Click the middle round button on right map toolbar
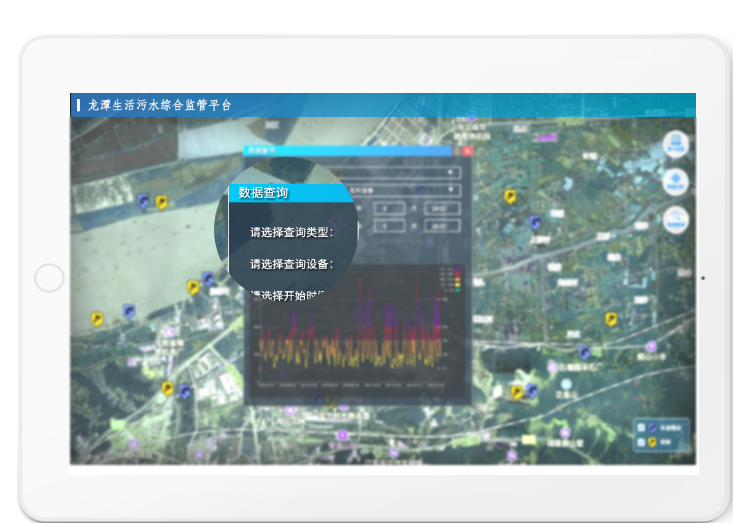733x523 pixels. click(x=677, y=182)
